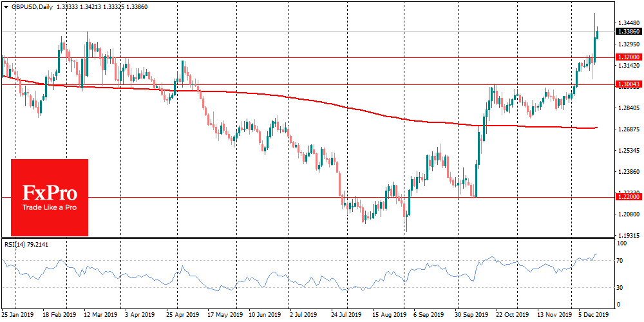Select the red 1.32000 level price tag
This screenshot has width=644, height=322.
(x=628, y=57)
